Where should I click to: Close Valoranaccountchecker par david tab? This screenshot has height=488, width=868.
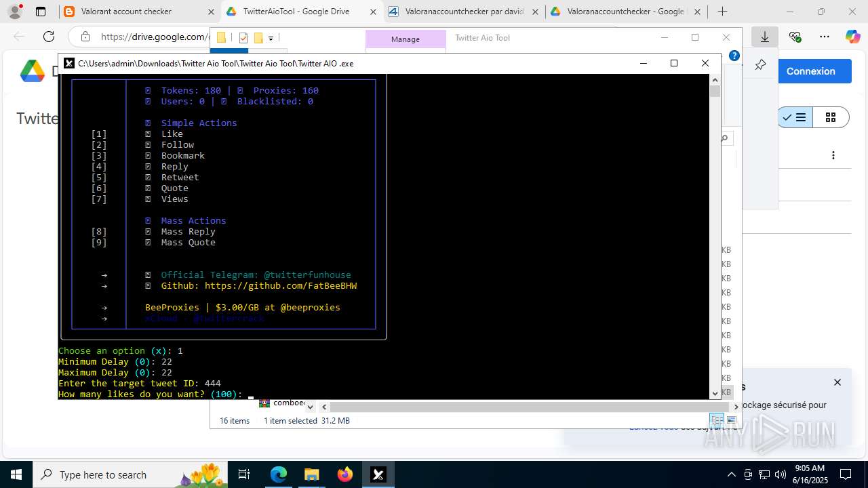tap(536, 12)
